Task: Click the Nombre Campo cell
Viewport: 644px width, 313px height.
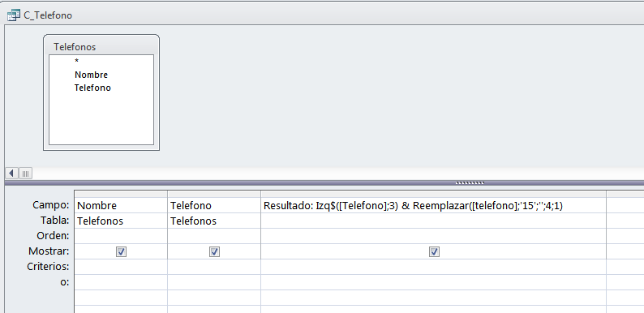Action: [121, 205]
